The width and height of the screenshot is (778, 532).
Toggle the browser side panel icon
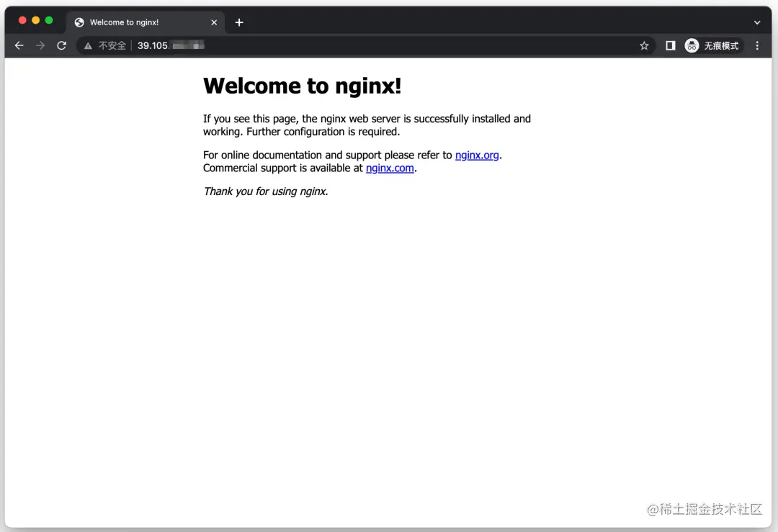(x=671, y=45)
